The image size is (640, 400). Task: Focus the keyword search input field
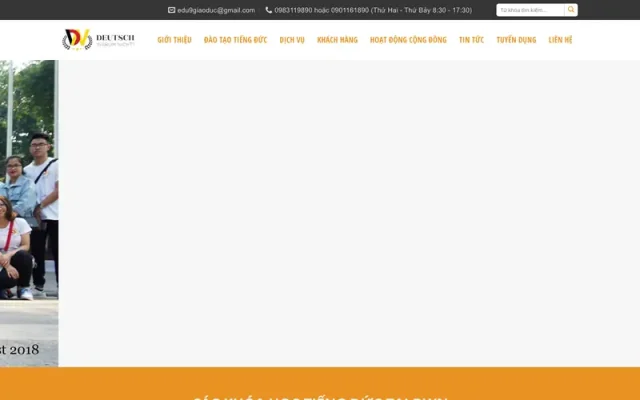coord(530,10)
